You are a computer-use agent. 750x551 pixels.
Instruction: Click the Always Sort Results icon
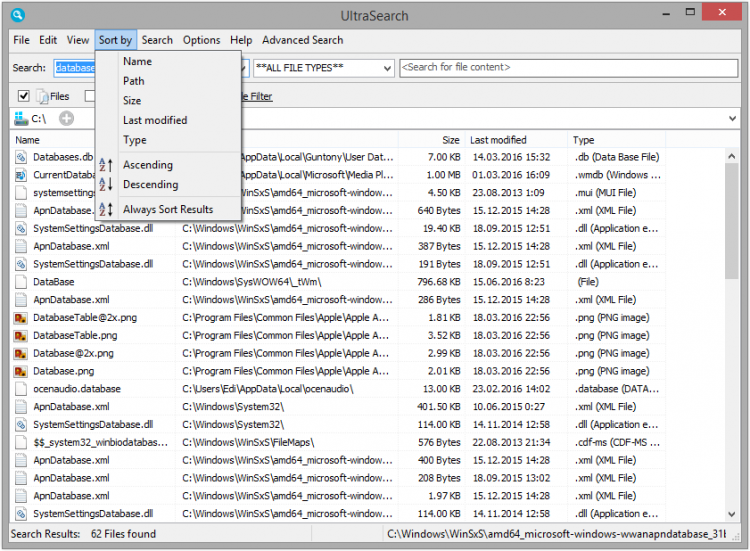[105, 209]
